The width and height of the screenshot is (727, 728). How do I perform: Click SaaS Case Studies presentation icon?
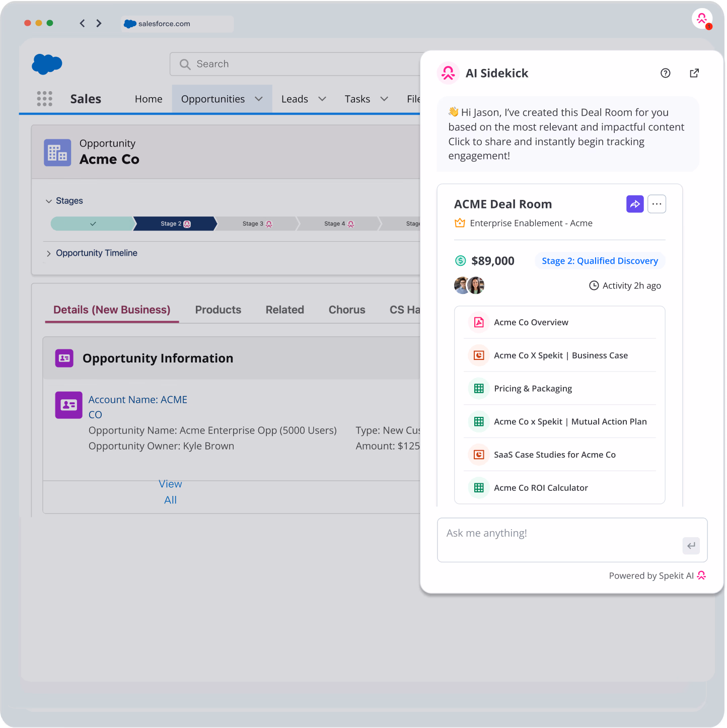(x=479, y=455)
